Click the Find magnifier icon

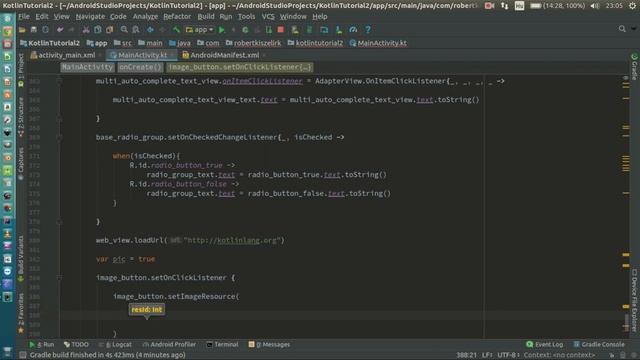point(124,30)
